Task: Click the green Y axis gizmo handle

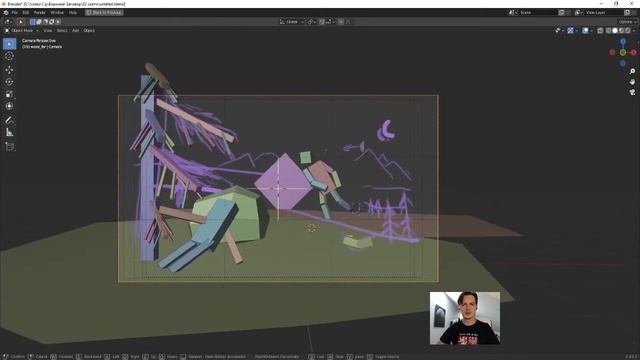Action: [x=623, y=52]
